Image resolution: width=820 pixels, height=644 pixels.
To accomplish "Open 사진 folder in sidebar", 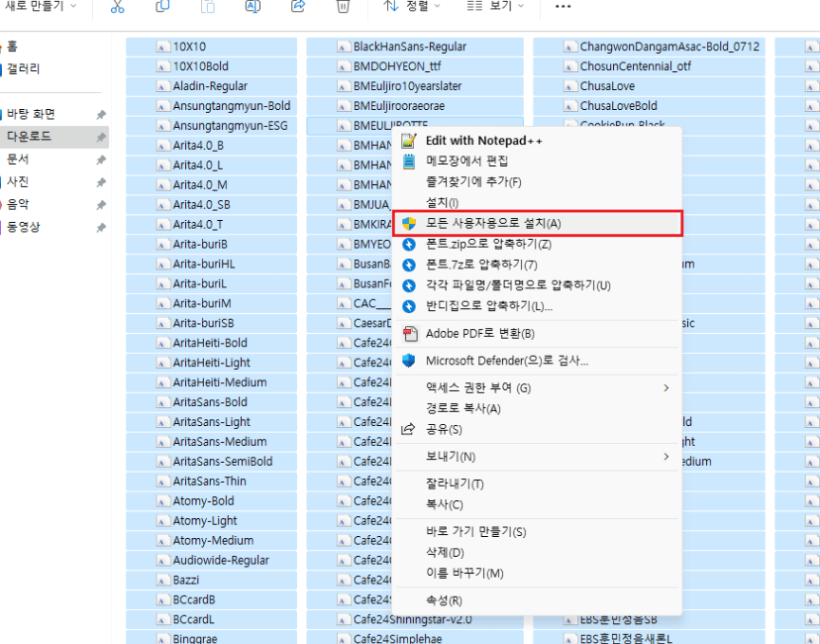I will (x=18, y=182).
